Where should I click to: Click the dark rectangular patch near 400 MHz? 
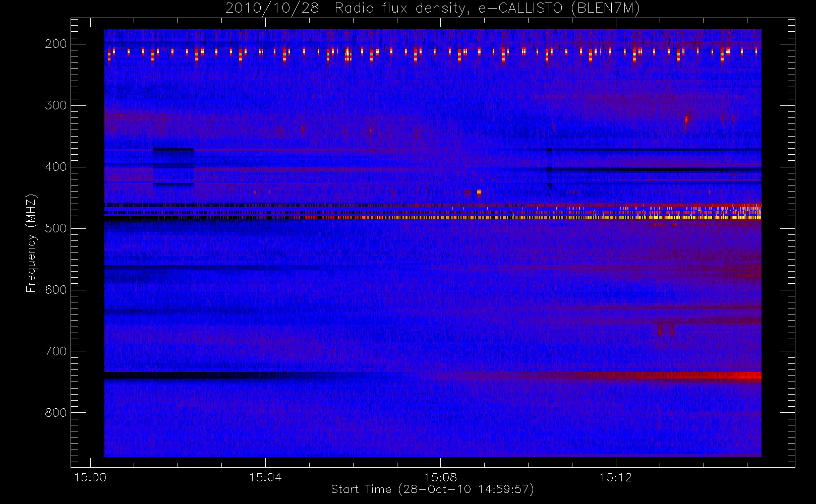tap(173, 167)
